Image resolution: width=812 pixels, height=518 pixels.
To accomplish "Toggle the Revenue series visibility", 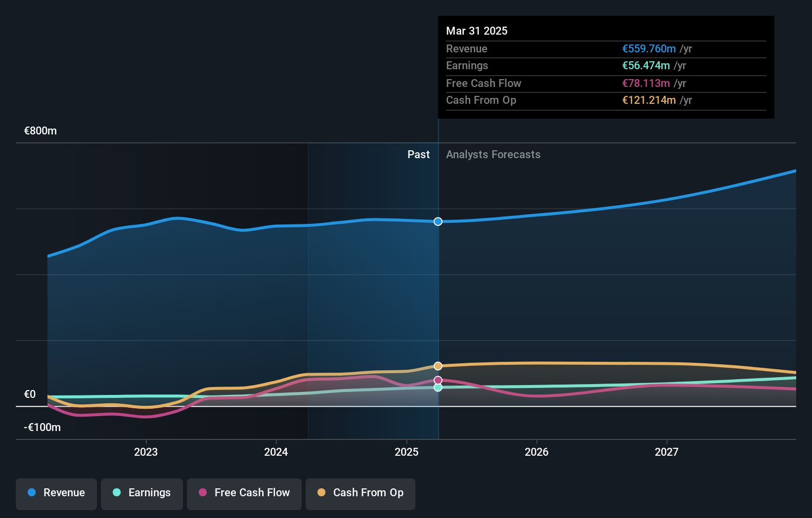I will pyautogui.click(x=56, y=493).
